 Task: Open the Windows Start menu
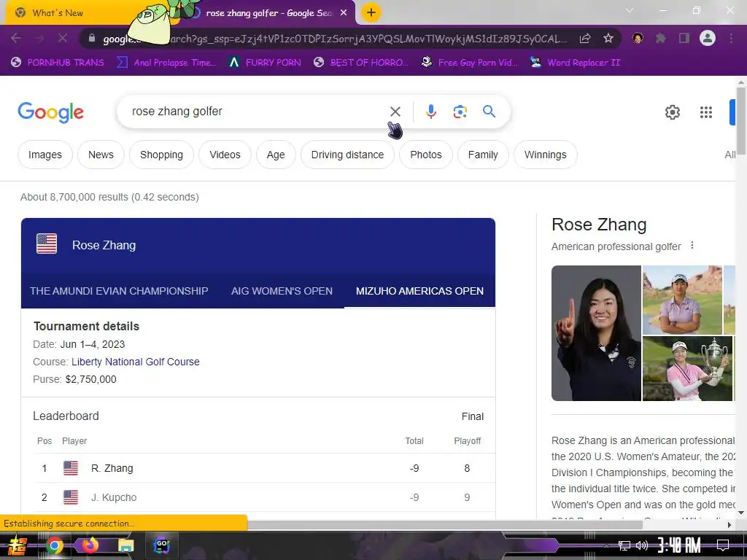(17, 545)
